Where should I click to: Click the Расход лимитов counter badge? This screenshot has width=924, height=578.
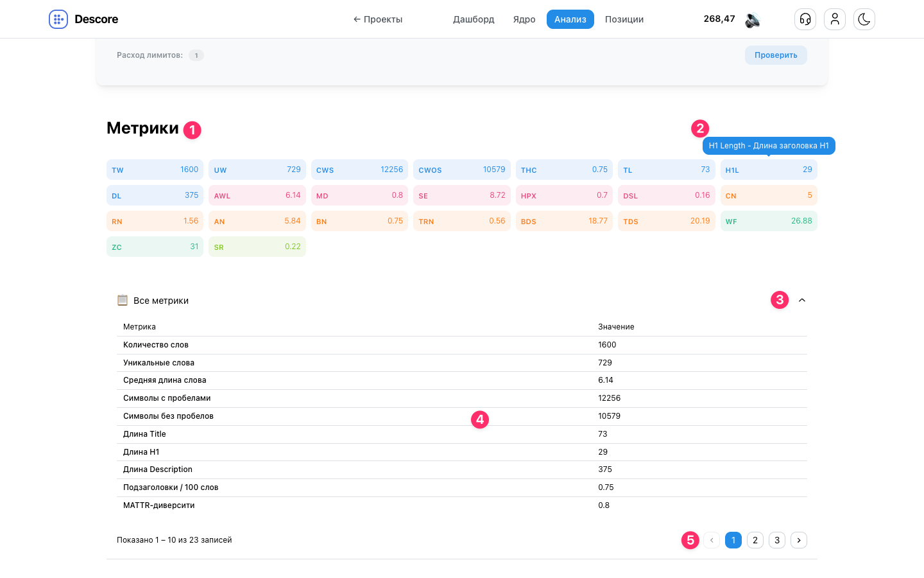coord(196,55)
